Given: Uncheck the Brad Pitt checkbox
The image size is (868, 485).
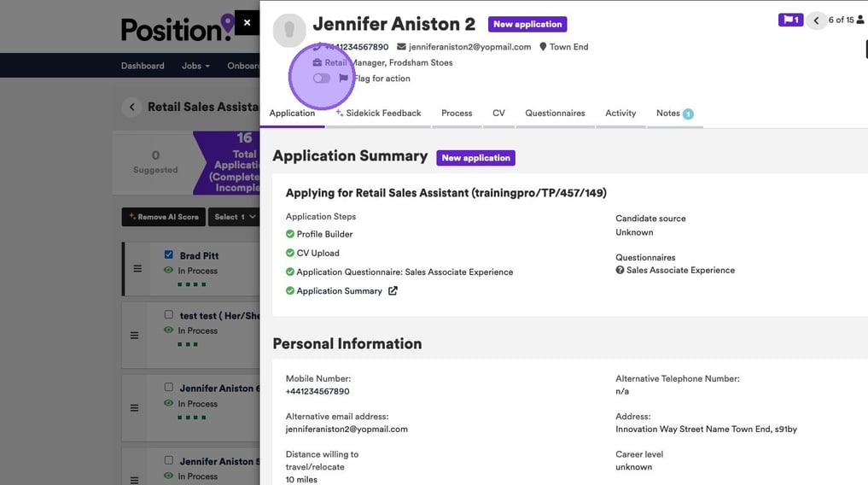Looking at the screenshot, I should [x=169, y=254].
